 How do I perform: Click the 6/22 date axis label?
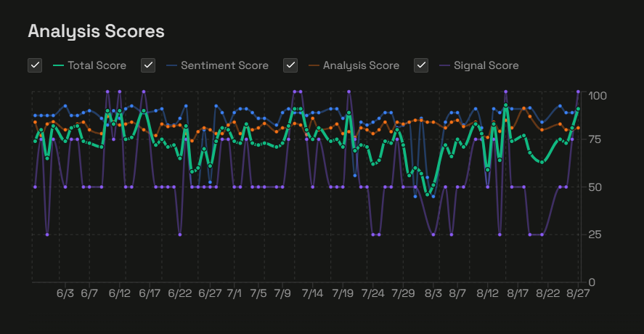[179, 294]
